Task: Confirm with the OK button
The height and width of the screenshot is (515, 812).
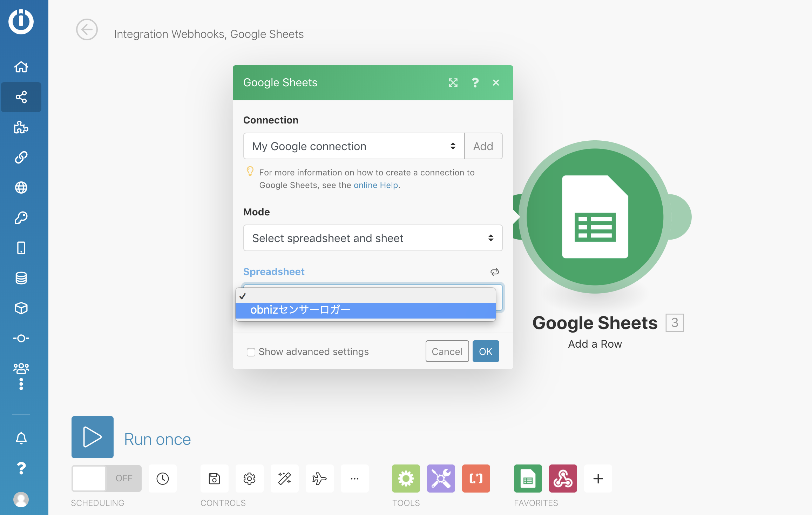Action: pos(486,351)
